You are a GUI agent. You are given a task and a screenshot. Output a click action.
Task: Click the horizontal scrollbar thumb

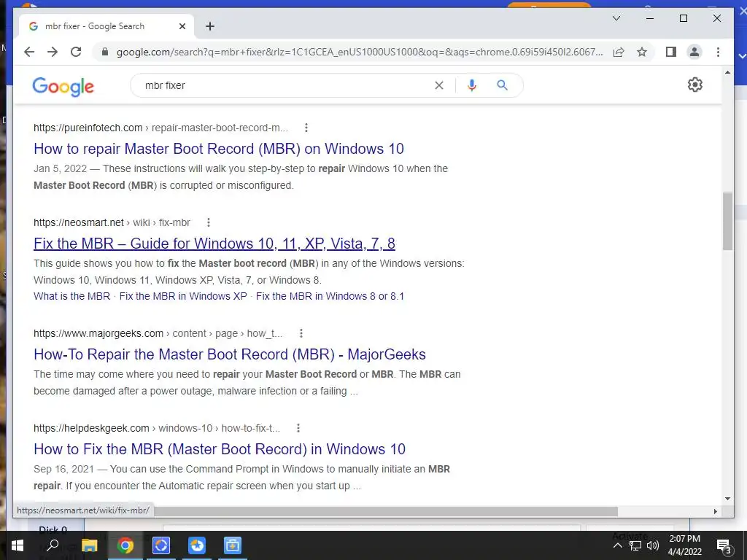click(386, 511)
